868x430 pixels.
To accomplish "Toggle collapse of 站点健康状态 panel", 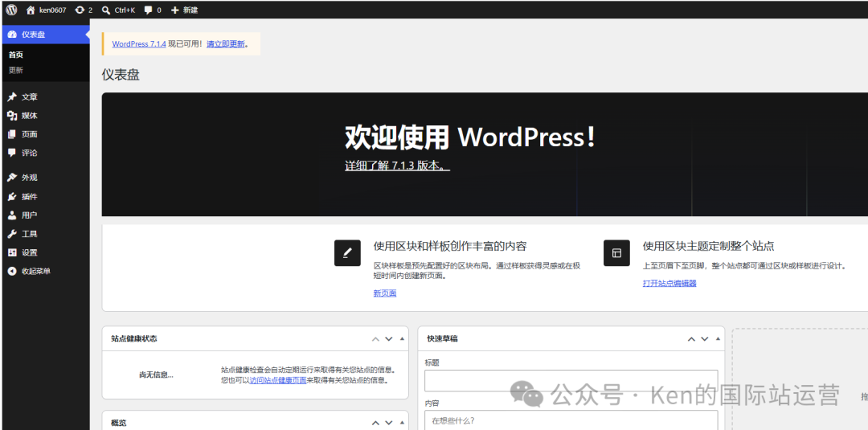I will click(403, 338).
